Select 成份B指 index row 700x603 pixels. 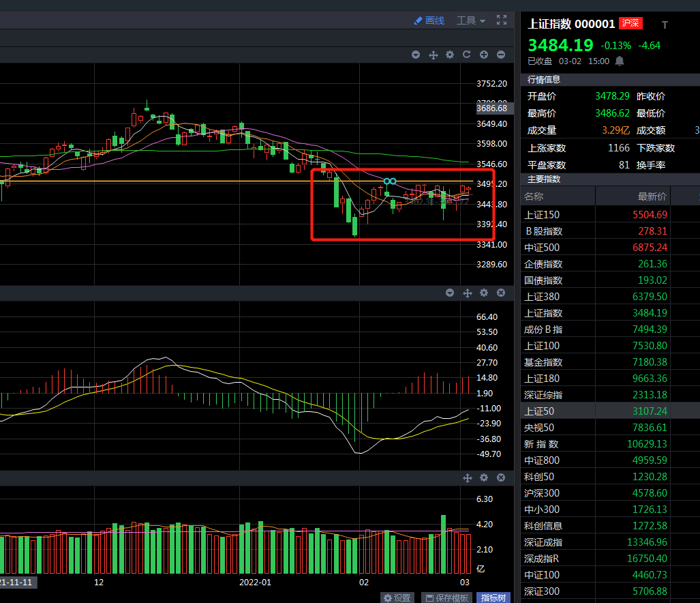(x=610, y=329)
